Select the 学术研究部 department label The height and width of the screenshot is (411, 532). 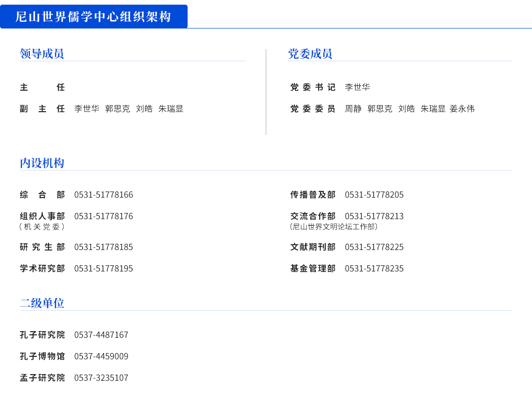click(x=42, y=269)
